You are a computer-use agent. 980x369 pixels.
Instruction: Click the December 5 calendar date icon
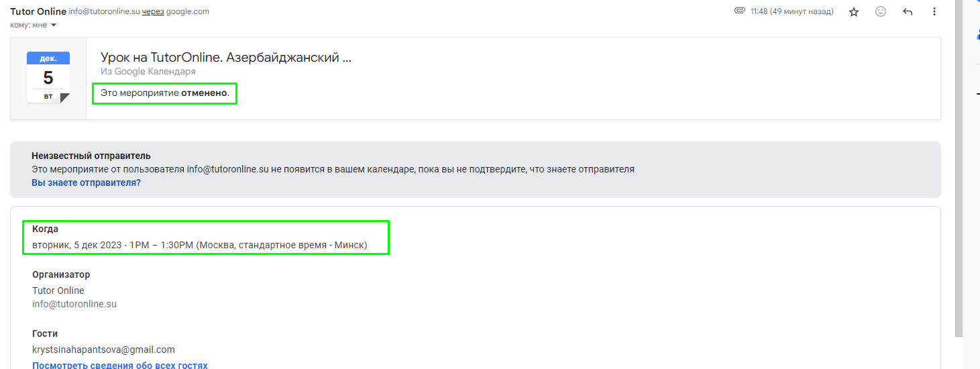48,77
